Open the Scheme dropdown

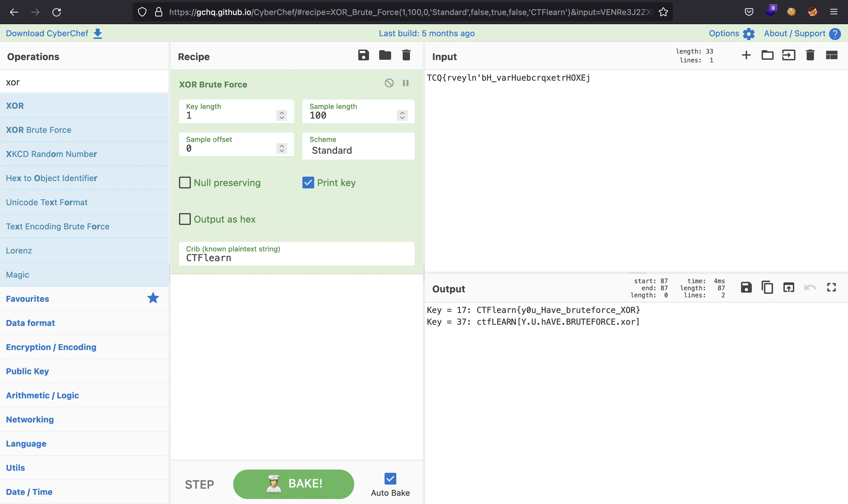(358, 146)
